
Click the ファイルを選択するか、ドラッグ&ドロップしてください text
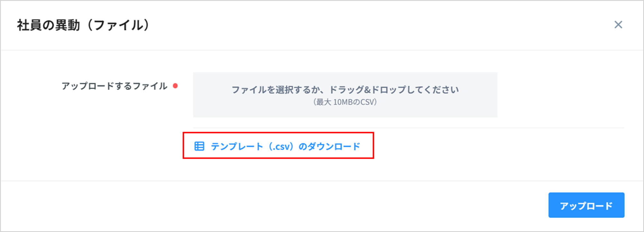[x=345, y=90]
